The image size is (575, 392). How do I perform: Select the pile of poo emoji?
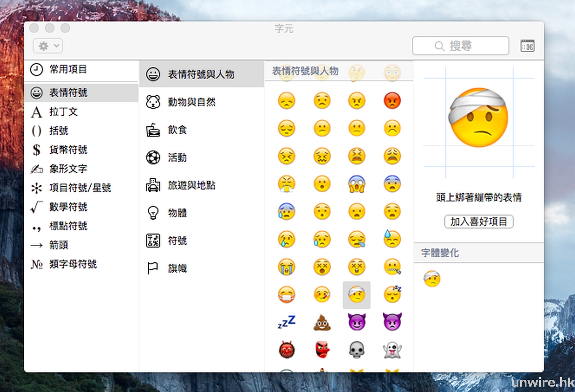(322, 322)
